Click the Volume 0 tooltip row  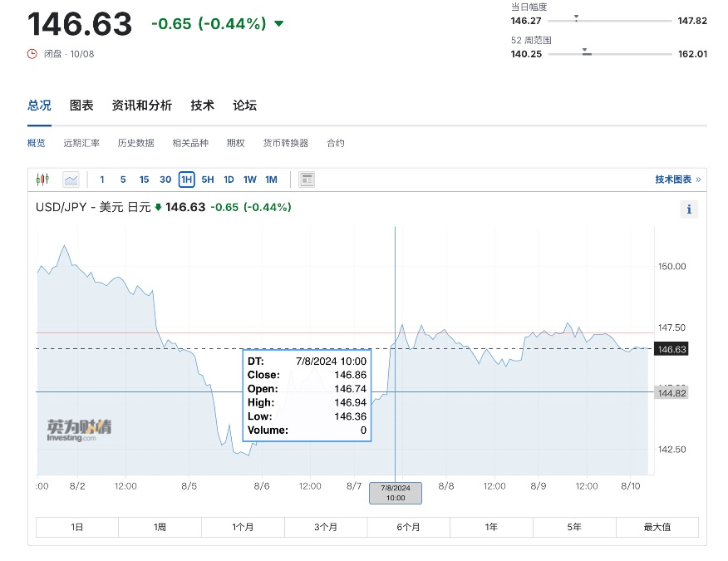point(307,431)
